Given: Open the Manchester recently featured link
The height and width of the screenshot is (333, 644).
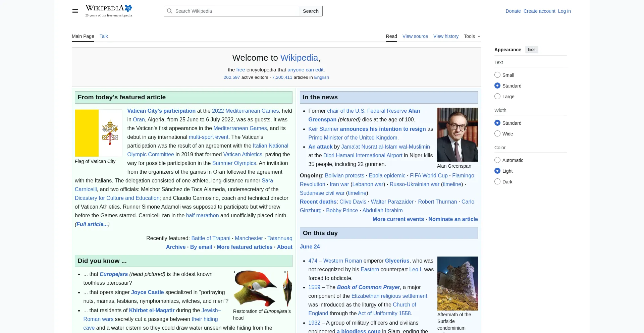Looking at the screenshot, I should coord(249,238).
